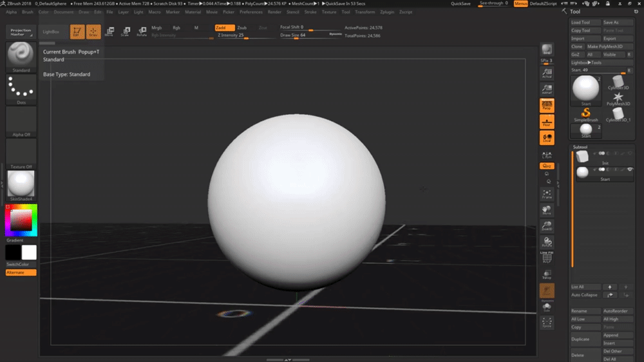Select the PolyMesh3D star tool
Screen dimensions: 644x362
point(618,98)
